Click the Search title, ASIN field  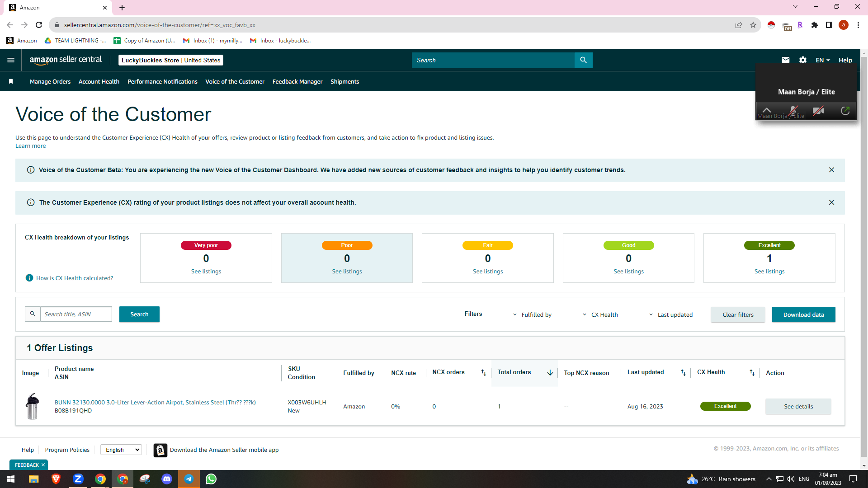76,314
